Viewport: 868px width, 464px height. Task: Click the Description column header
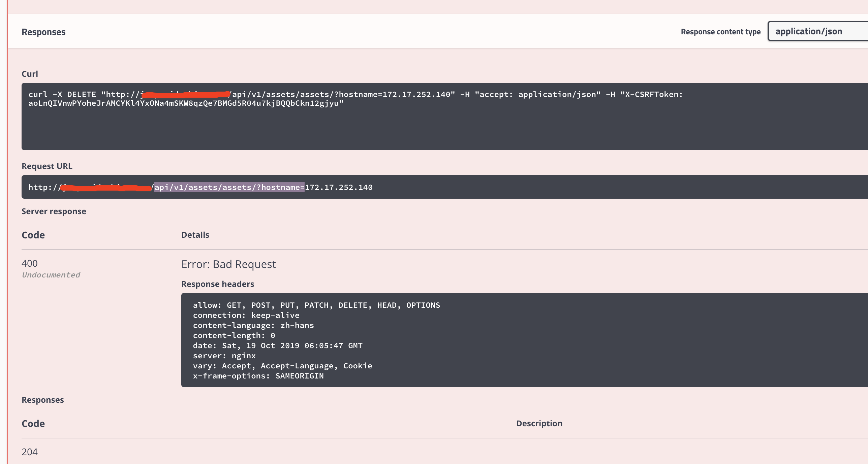pos(539,423)
